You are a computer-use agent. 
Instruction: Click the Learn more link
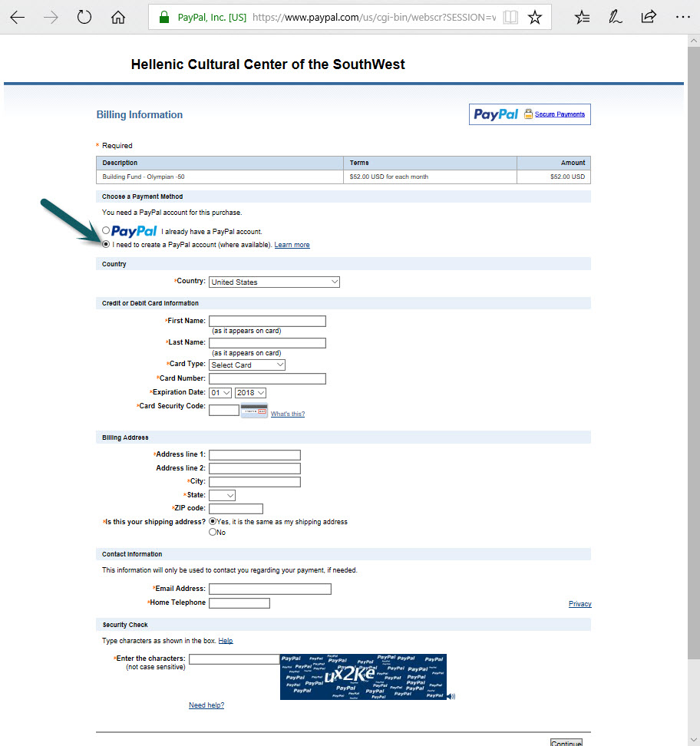[x=292, y=245]
